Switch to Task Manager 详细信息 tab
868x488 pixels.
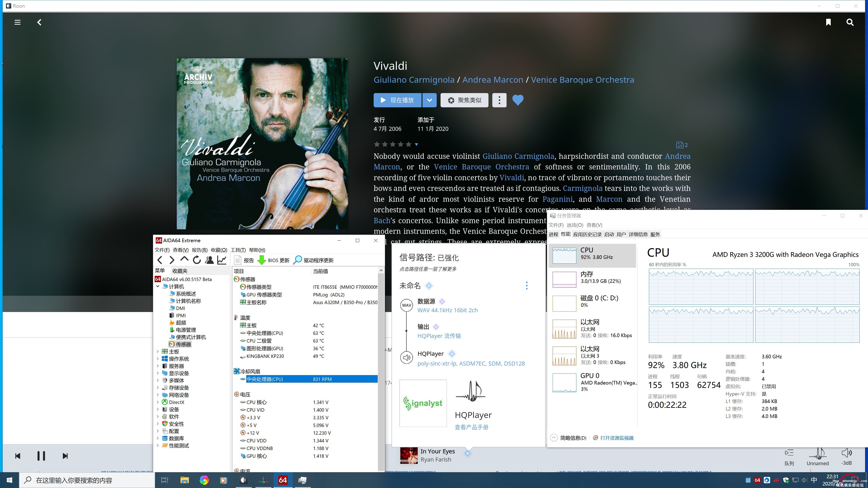pos(638,235)
